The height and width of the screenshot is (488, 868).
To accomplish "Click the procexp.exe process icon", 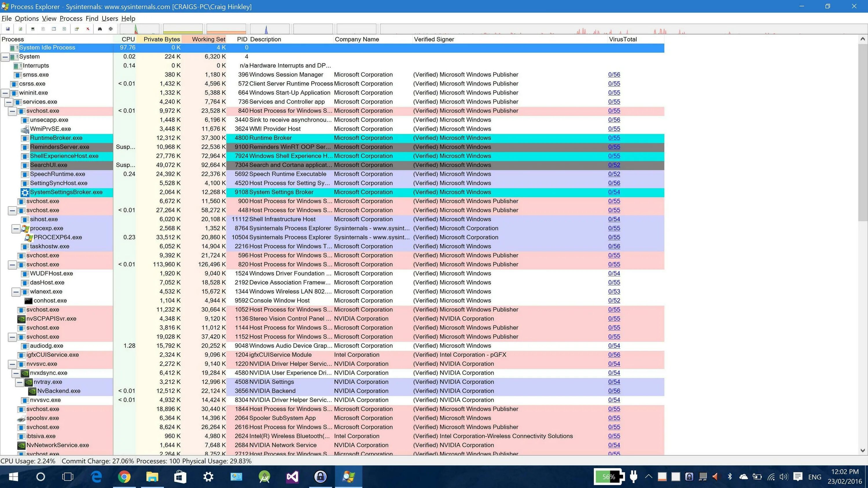I will (25, 228).
